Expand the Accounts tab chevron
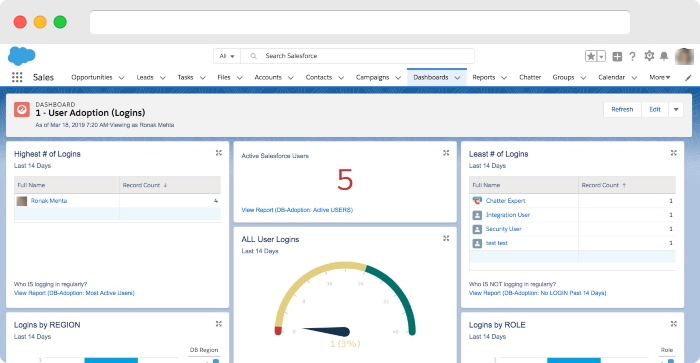 coord(291,78)
